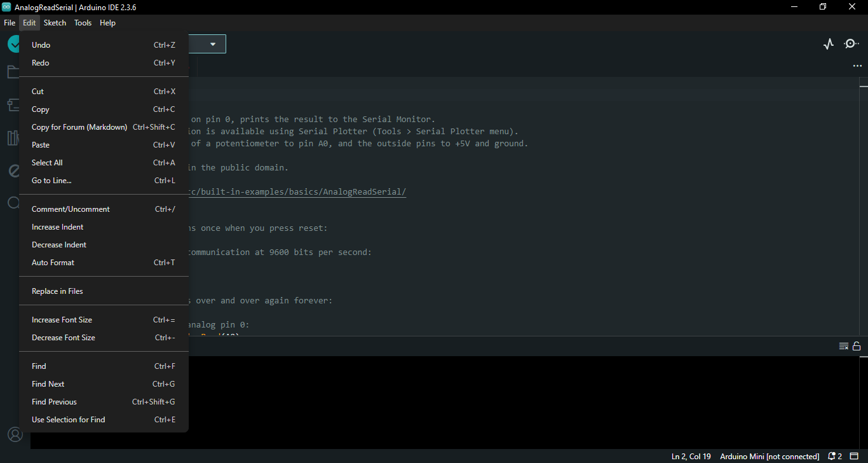Open the Serial Plotter
Screen dimensions: 868x463
(828, 44)
